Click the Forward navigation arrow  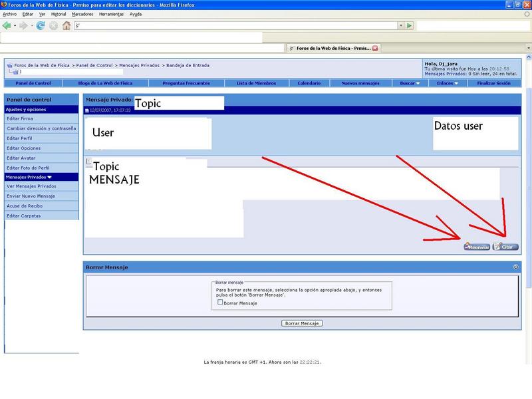(x=23, y=25)
